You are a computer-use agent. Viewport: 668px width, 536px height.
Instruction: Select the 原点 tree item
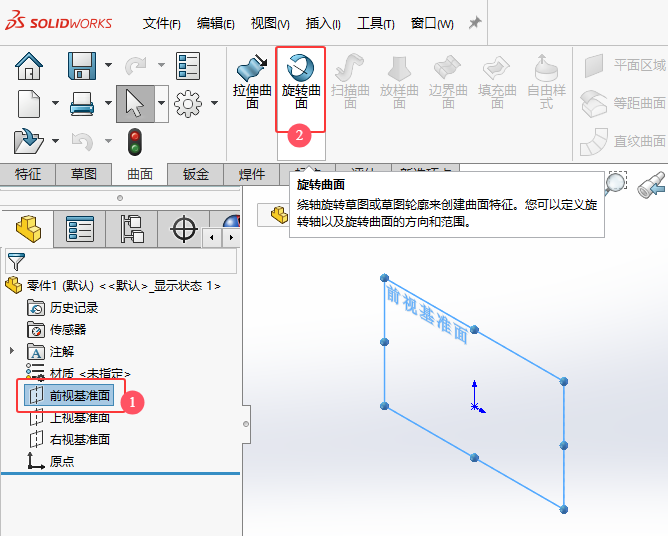pos(51,461)
